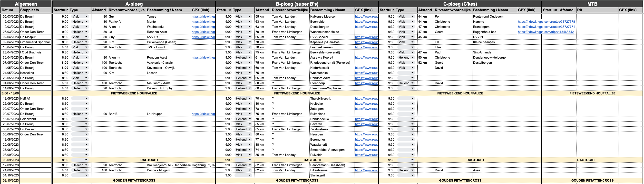Select the 16/06 - 18/06 date cell
Viewport: 644px width, 184px height.
pos(10,93)
